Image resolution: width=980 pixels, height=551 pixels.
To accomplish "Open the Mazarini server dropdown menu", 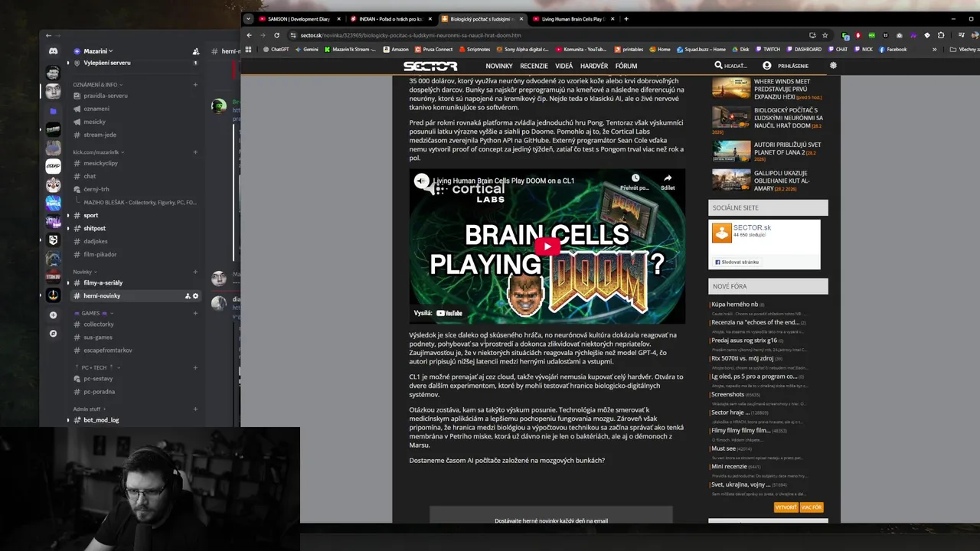I will click(97, 51).
